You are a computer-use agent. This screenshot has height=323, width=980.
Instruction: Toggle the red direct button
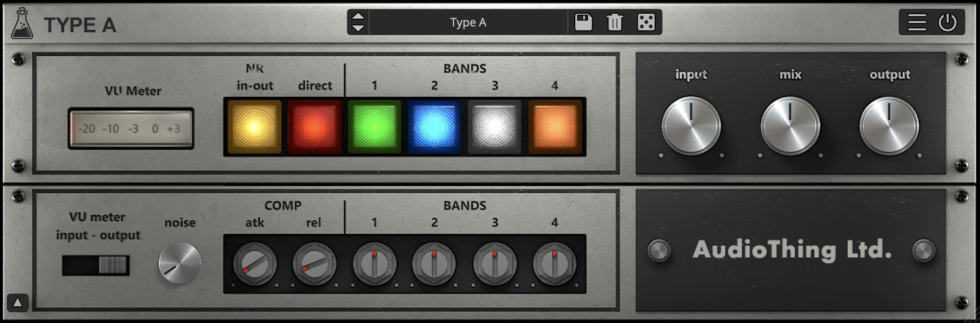315,127
